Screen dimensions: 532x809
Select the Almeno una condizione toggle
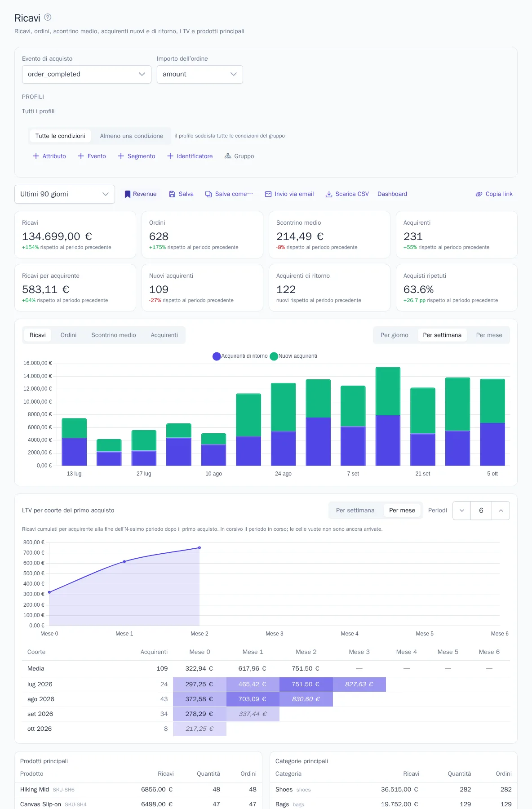tap(132, 136)
